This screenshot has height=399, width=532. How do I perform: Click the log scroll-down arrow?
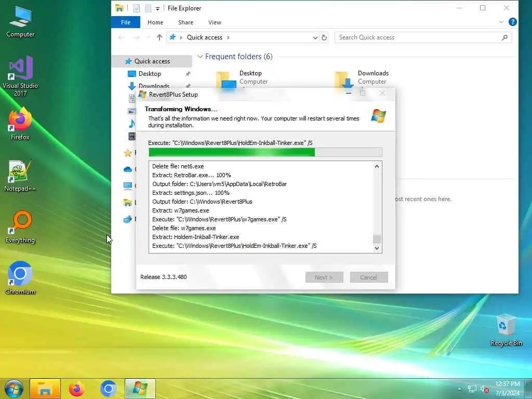pos(377,248)
